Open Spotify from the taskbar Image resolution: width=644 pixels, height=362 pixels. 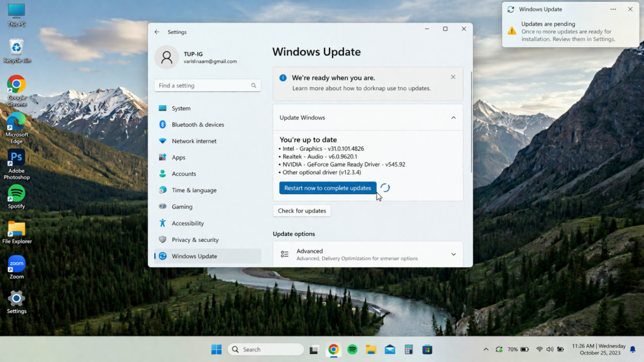352,349
